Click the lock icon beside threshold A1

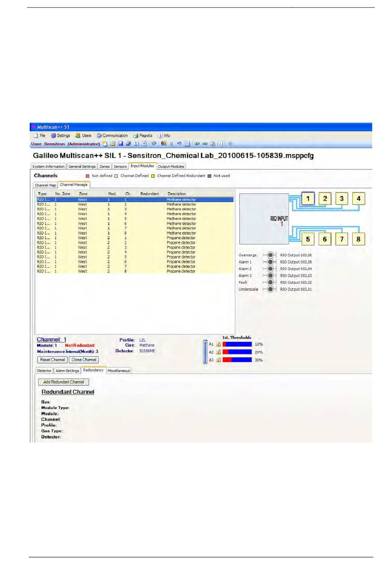(x=218, y=344)
